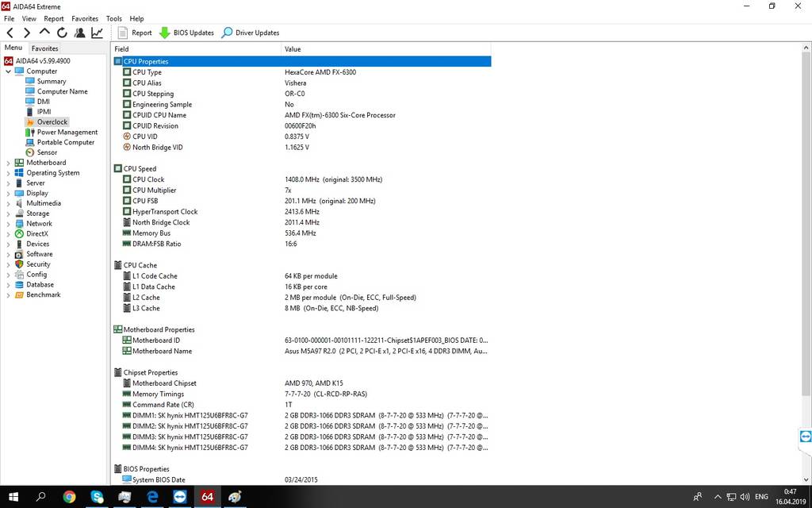
Task: Click the Security shield icon
Action: tap(19, 264)
